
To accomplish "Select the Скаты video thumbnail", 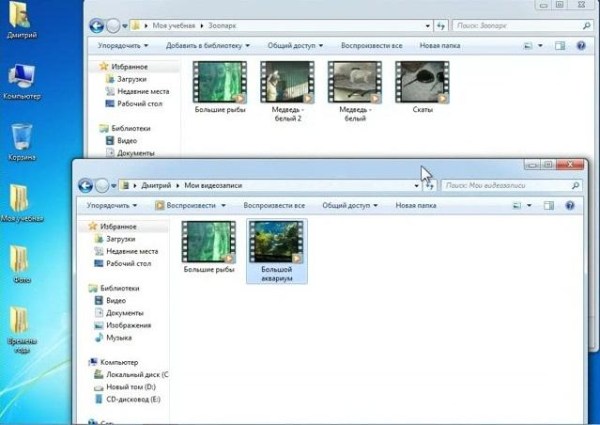I will click(422, 83).
